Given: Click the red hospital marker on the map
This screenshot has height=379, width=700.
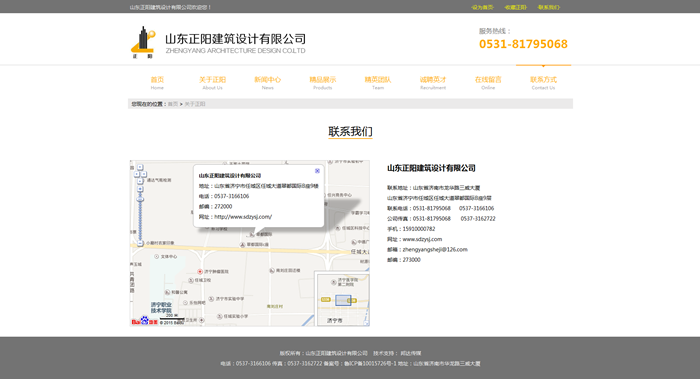Looking at the screenshot, I should point(200,271).
